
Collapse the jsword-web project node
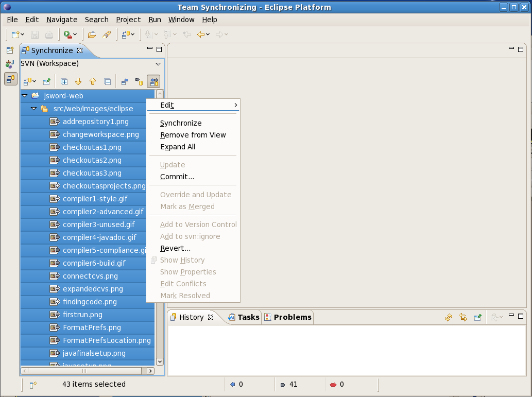pyautogui.click(x=25, y=96)
